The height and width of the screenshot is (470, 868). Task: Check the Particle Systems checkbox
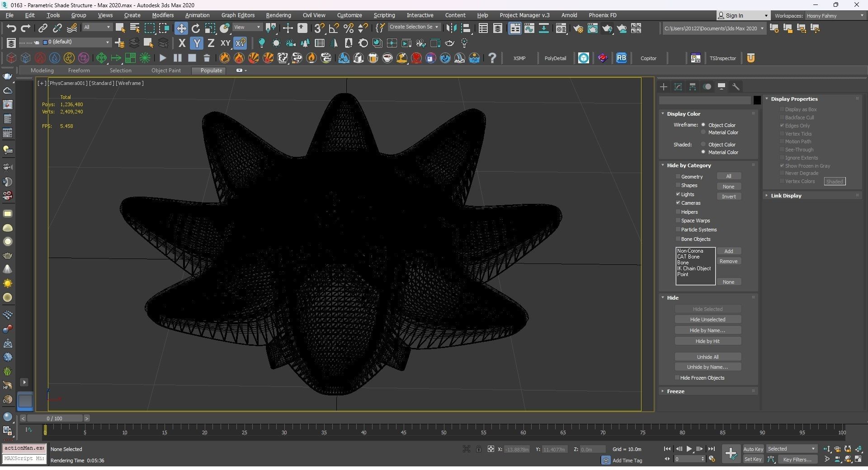(x=678, y=229)
